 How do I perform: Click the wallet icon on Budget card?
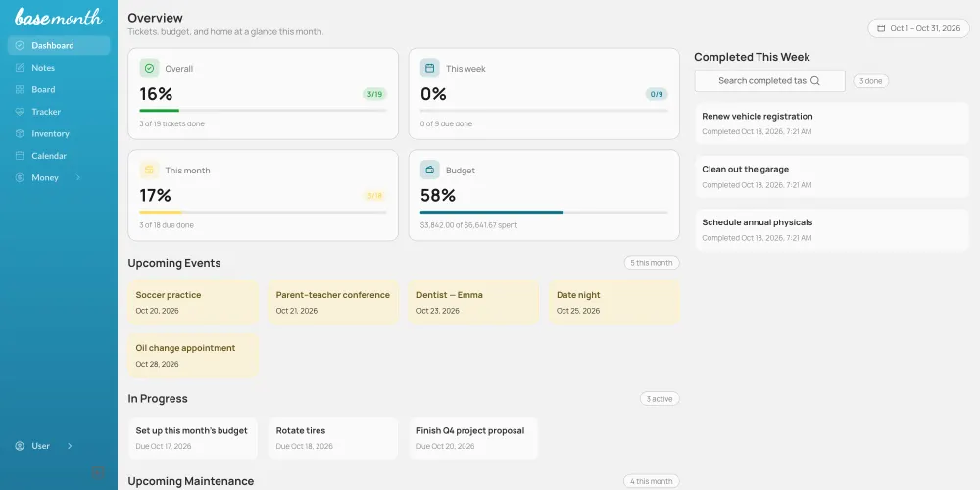[430, 170]
